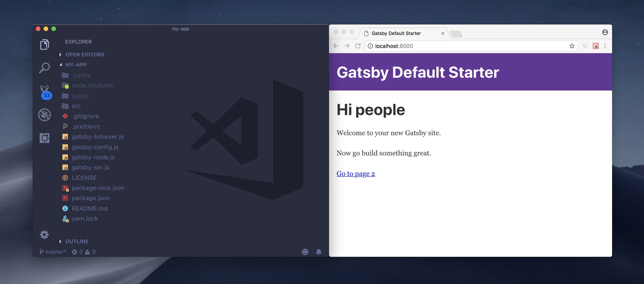
Task: Open the Chrome three-dot menu
Action: (605, 46)
